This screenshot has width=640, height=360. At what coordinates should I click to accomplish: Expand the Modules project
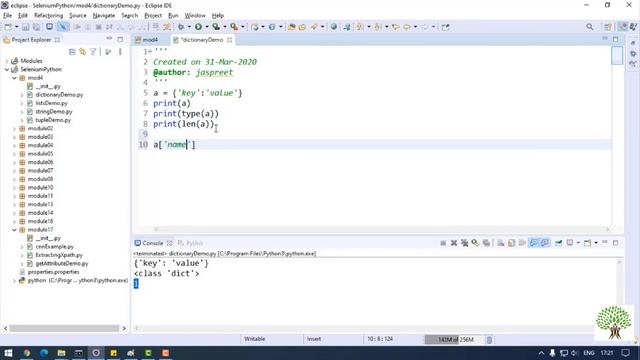(x=7, y=61)
